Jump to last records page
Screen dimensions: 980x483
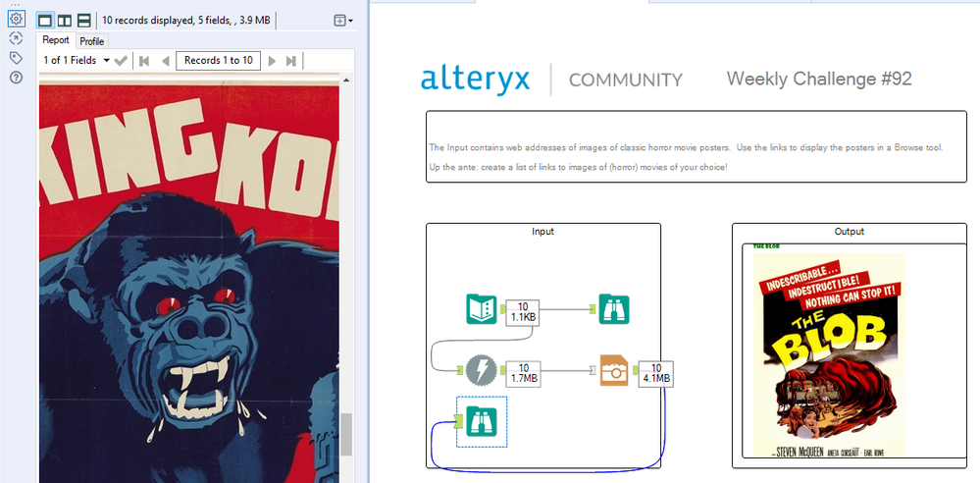[x=291, y=61]
